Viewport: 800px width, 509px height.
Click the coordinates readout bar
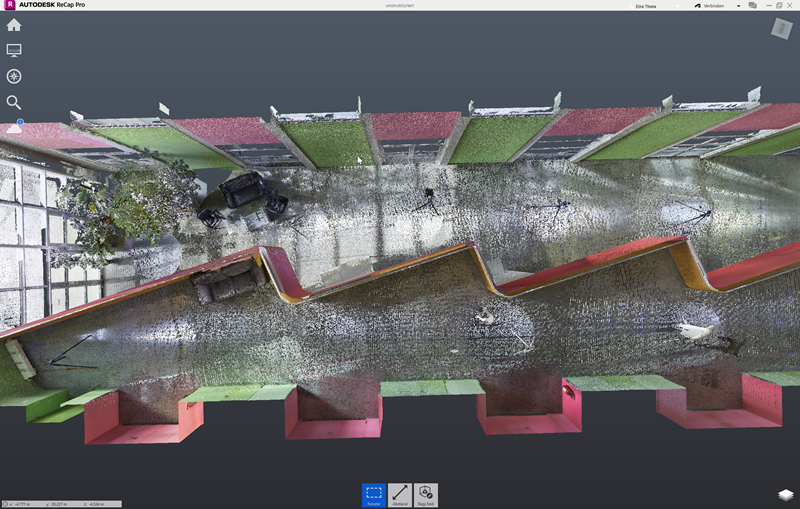[x=62, y=504]
